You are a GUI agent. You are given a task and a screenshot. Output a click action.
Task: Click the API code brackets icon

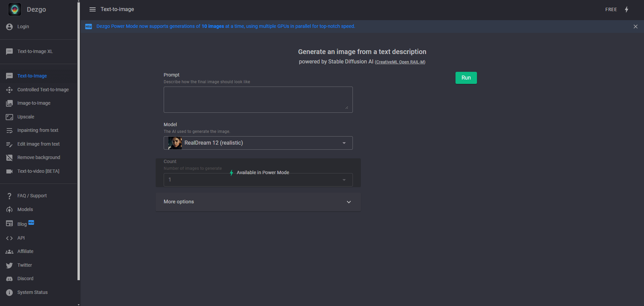[x=9, y=238]
